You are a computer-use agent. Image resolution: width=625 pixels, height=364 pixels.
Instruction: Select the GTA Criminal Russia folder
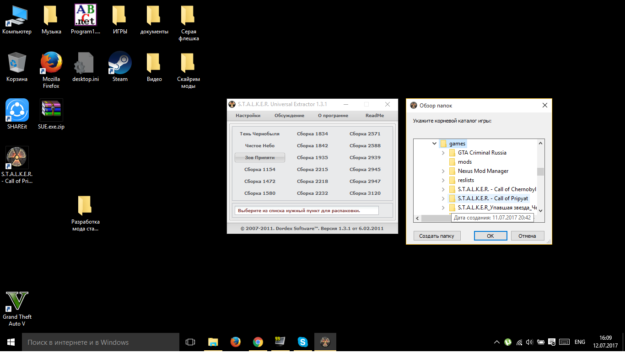(x=482, y=153)
